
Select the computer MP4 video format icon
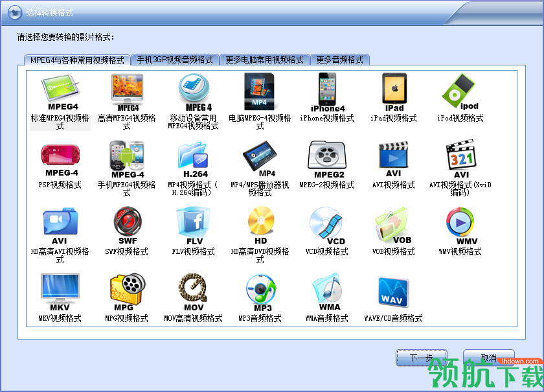tap(260, 91)
